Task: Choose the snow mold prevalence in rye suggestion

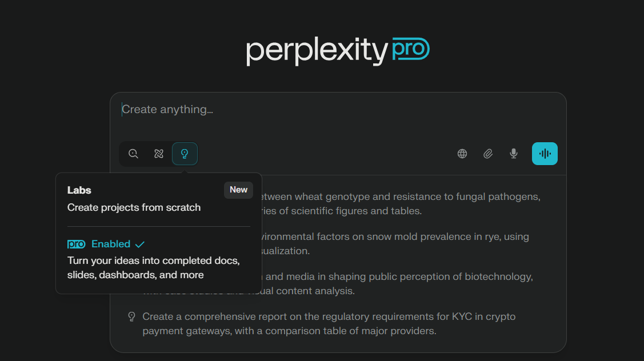Action: pyautogui.click(x=394, y=243)
